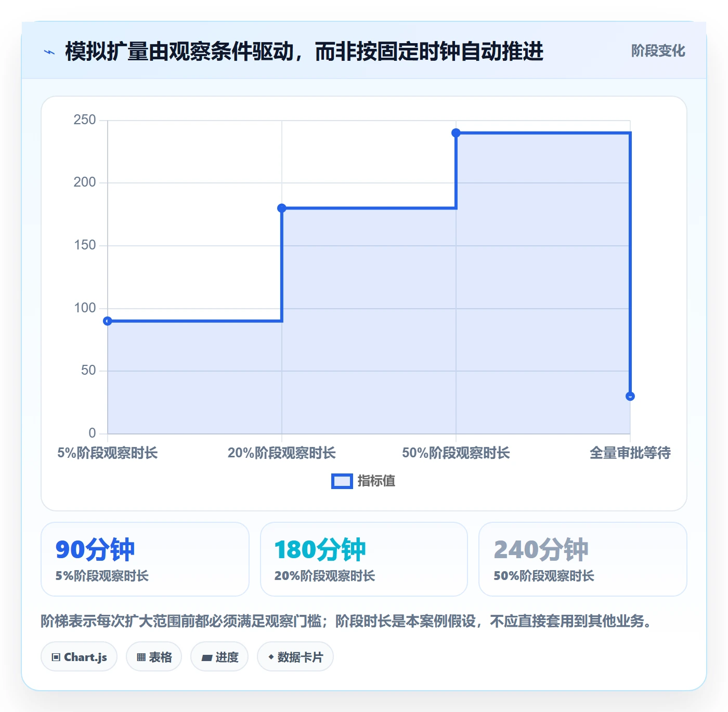Click the 100 y-axis tick value

pos(85,308)
